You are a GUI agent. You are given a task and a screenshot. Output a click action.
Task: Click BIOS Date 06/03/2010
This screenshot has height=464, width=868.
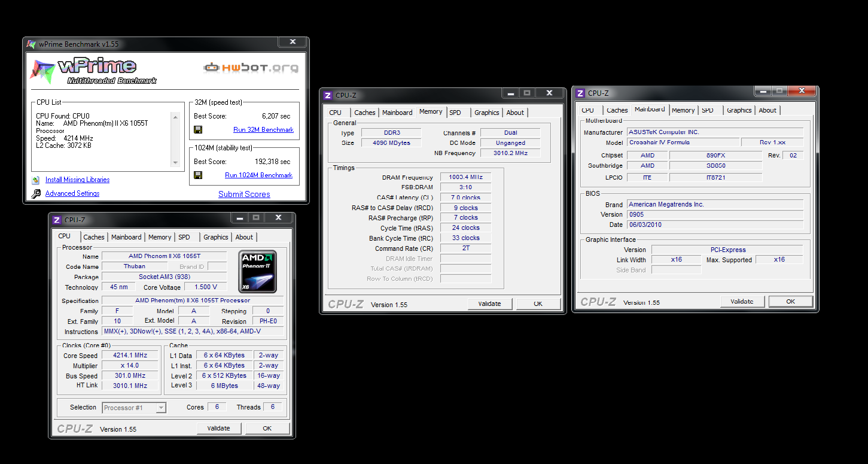tap(715, 225)
